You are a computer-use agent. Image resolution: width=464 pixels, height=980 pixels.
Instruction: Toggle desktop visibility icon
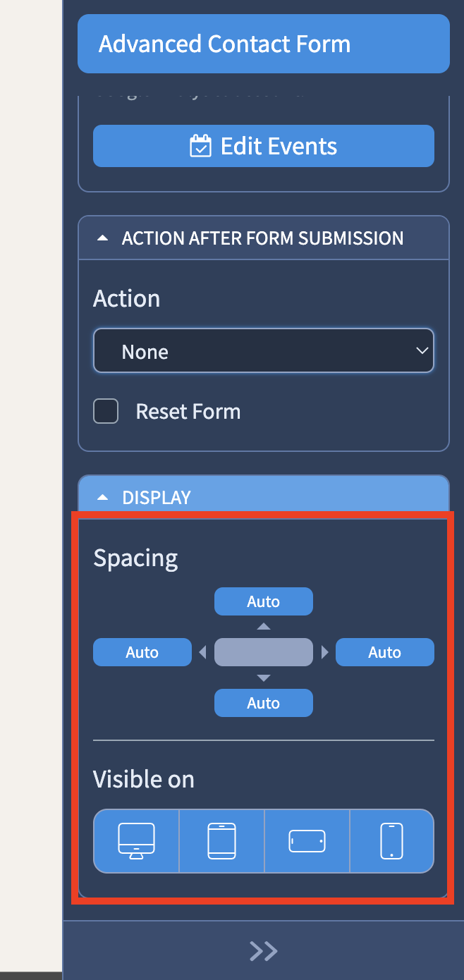pos(136,841)
